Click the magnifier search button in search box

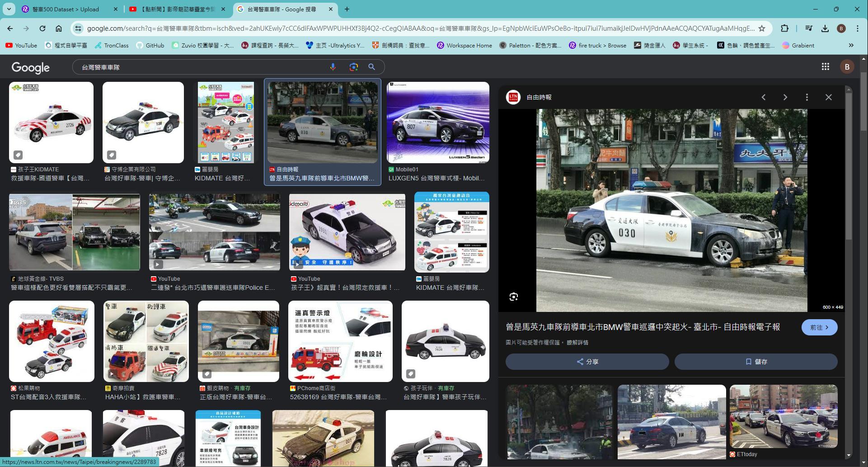371,67
